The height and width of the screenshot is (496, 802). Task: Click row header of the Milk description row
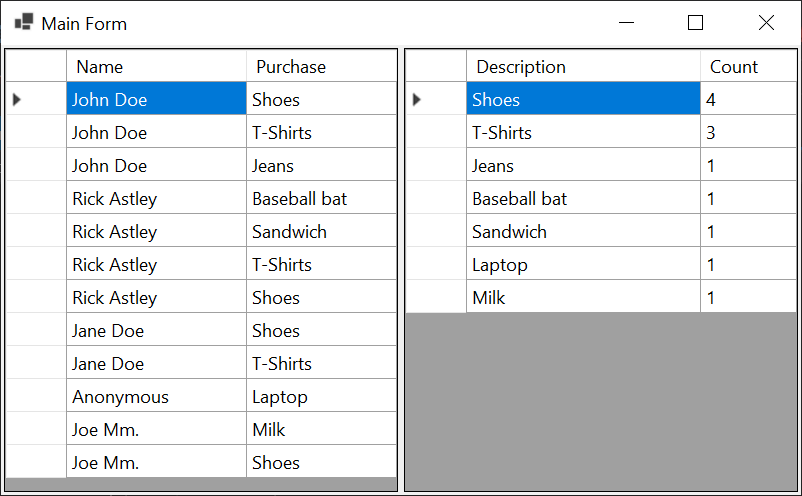(436, 297)
